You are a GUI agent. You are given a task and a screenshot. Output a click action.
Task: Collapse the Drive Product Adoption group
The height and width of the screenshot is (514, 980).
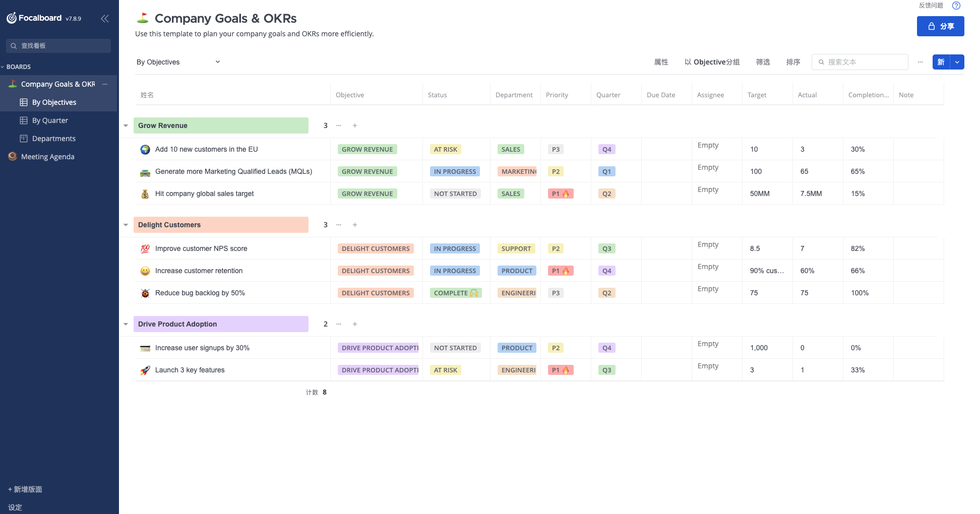point(126,324)
